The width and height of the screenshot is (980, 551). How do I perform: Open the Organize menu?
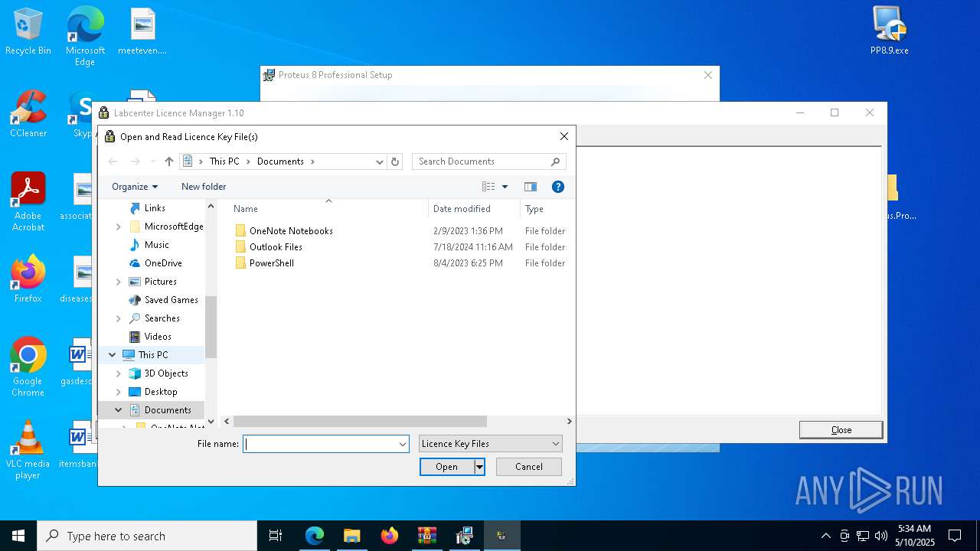(x=135, y=187)
